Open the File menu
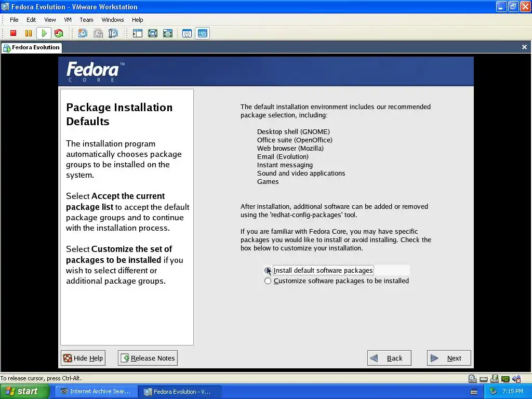The width and height of the screenshot is (532, 399). [x=14, y=20]
